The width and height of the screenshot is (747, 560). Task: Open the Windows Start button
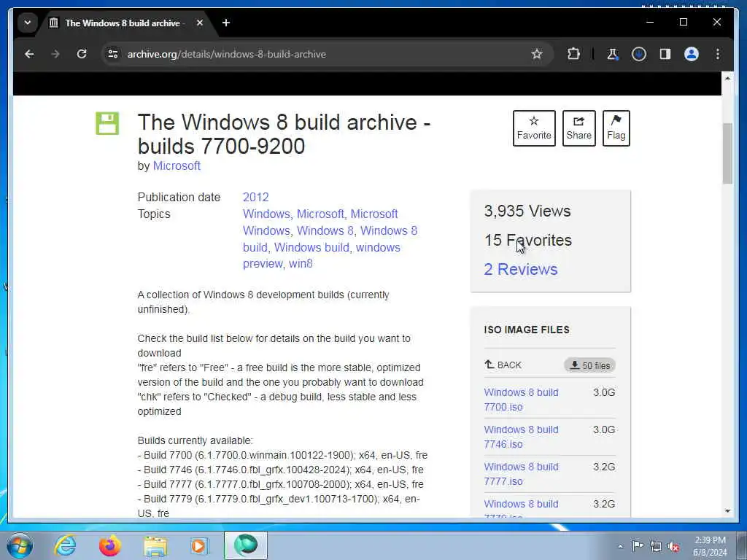point(20,546)
